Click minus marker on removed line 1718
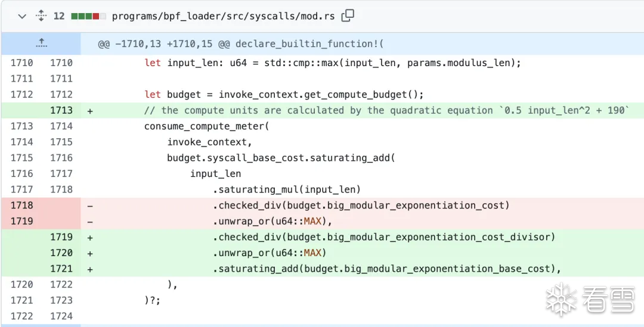This screenshot has height=327, width=644. pos(90,205)
